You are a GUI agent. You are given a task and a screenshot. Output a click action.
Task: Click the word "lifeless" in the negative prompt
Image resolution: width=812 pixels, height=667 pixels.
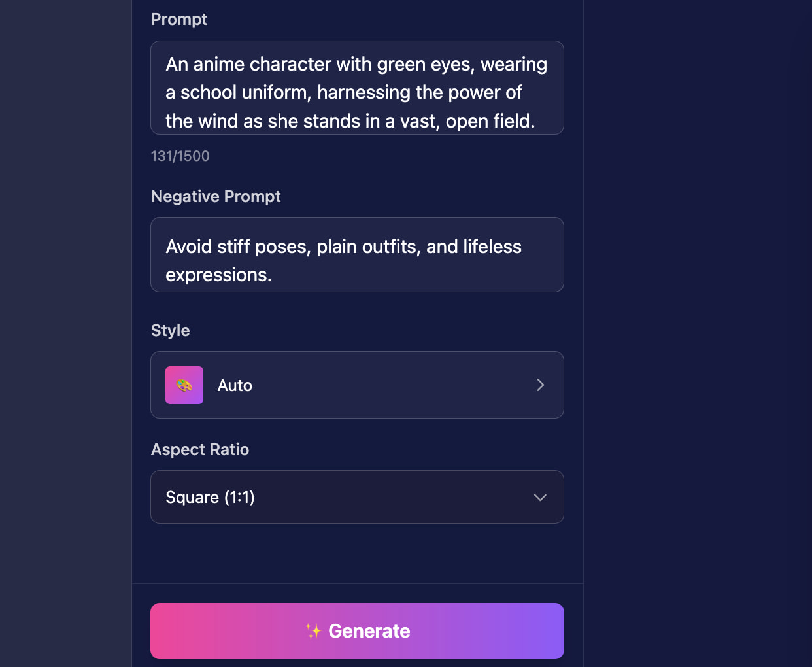[x=492, y=247]
